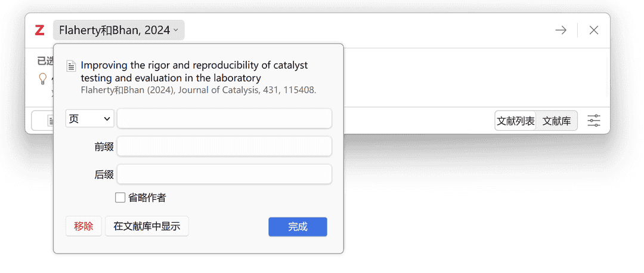Switch to the 文献列表 view
The height and width of the screenshot is (273, 644).
click(x=516, y=121)
